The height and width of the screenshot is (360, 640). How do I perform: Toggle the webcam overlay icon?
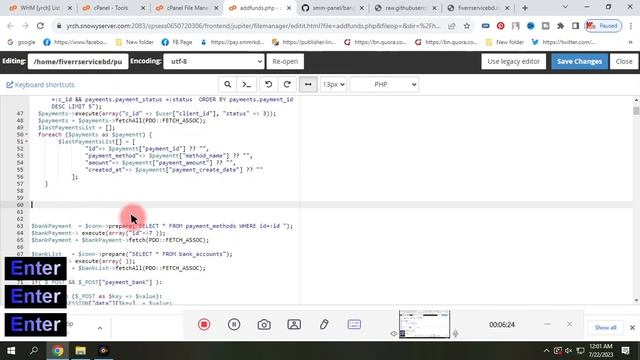294,324
